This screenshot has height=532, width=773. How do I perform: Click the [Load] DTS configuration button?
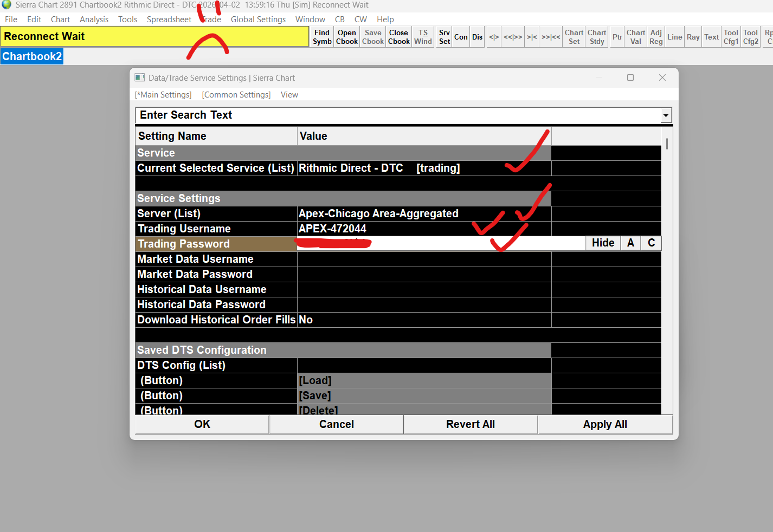point(424,380)
